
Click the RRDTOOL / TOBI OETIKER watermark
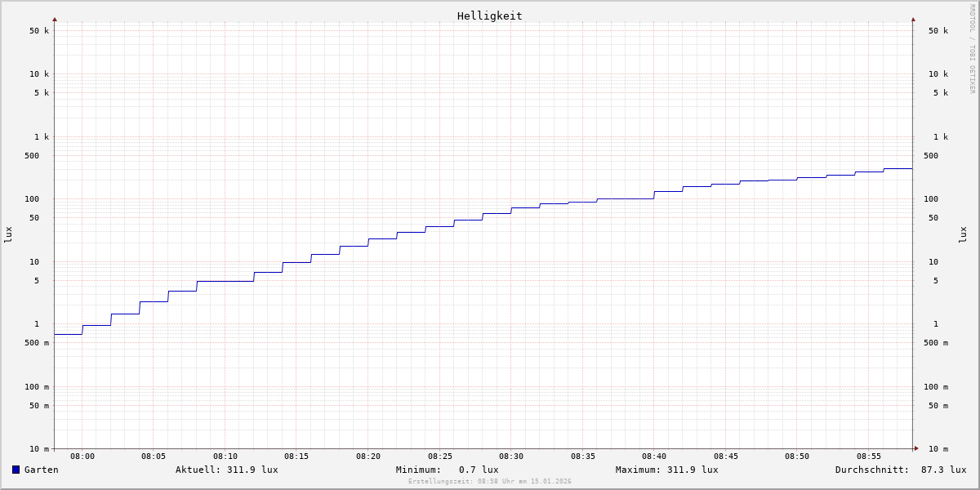(x=972, y=49)
